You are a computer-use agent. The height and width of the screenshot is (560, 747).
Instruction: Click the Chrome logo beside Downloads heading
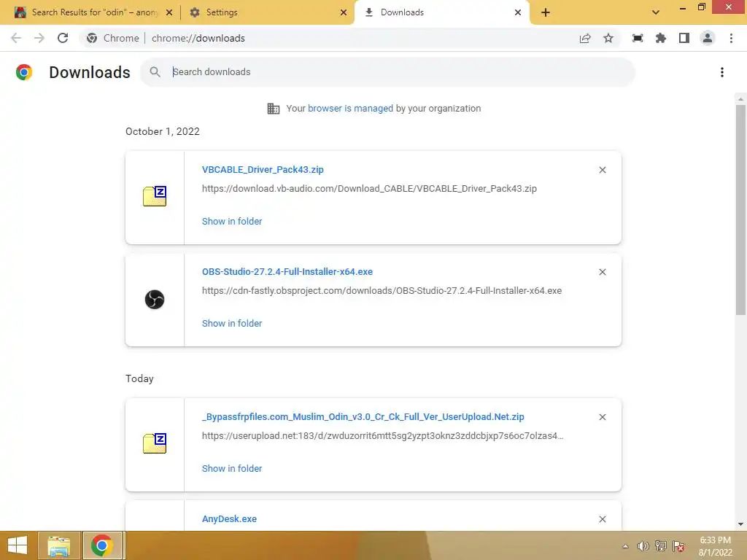(24, 72)
